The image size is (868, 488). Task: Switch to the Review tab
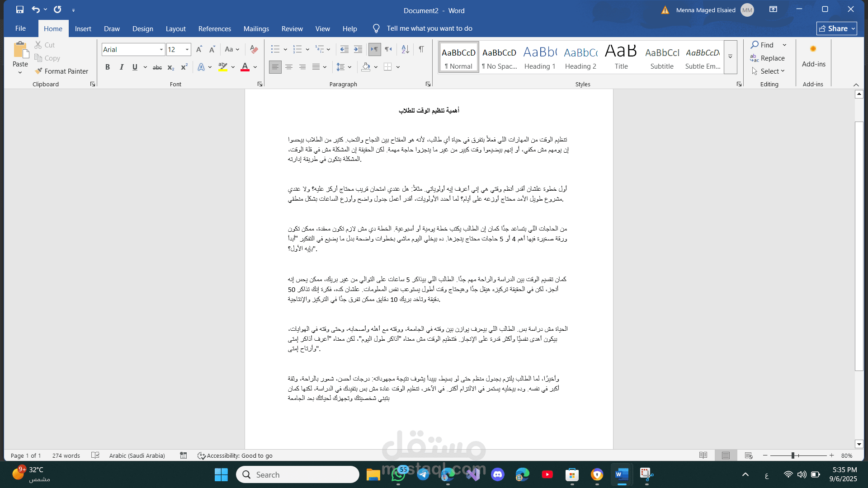[x=292, y=28]
